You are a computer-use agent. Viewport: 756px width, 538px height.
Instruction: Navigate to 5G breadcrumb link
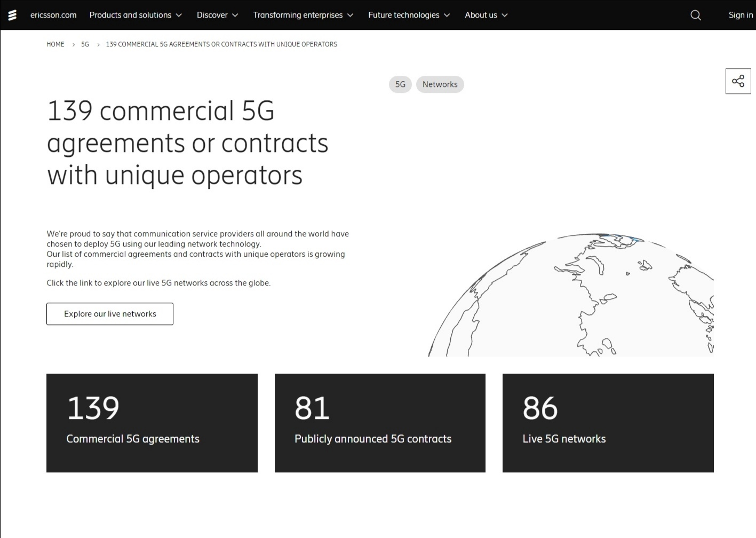click(x=85, y=44)
